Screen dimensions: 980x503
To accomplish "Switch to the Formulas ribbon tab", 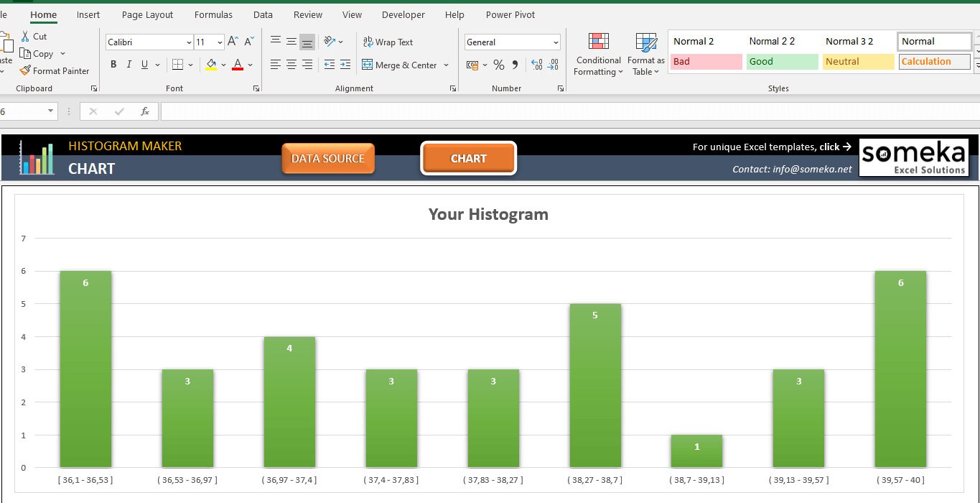I will tap(213, 14).
